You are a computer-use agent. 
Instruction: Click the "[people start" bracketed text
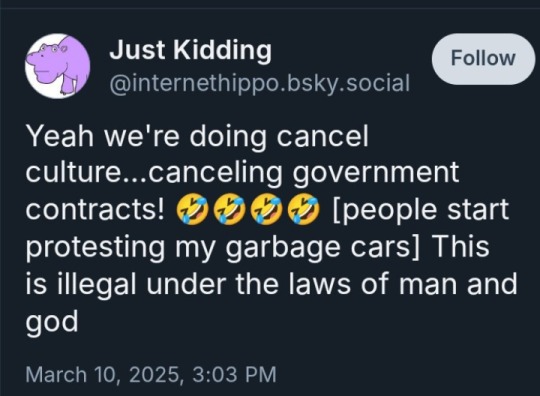click(420, 210)
